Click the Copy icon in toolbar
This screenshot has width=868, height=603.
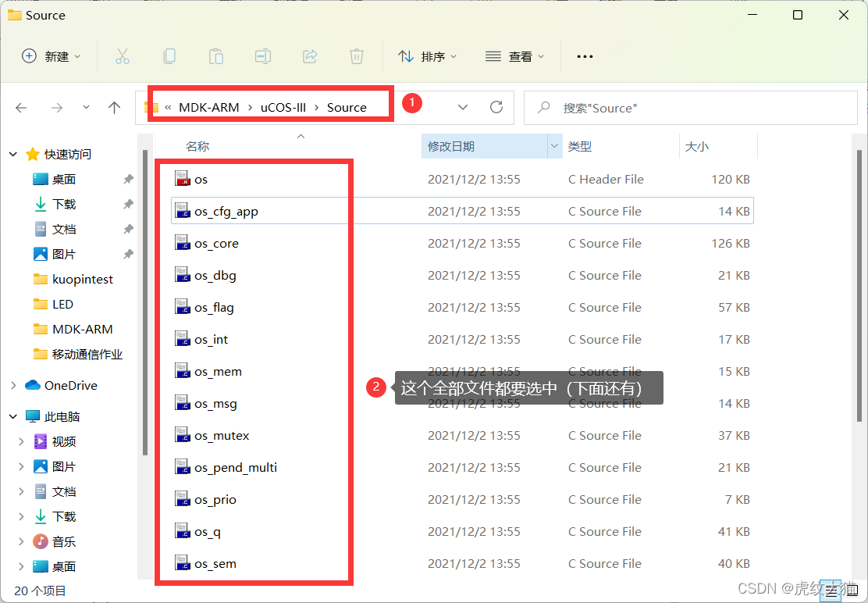(169, 56)
